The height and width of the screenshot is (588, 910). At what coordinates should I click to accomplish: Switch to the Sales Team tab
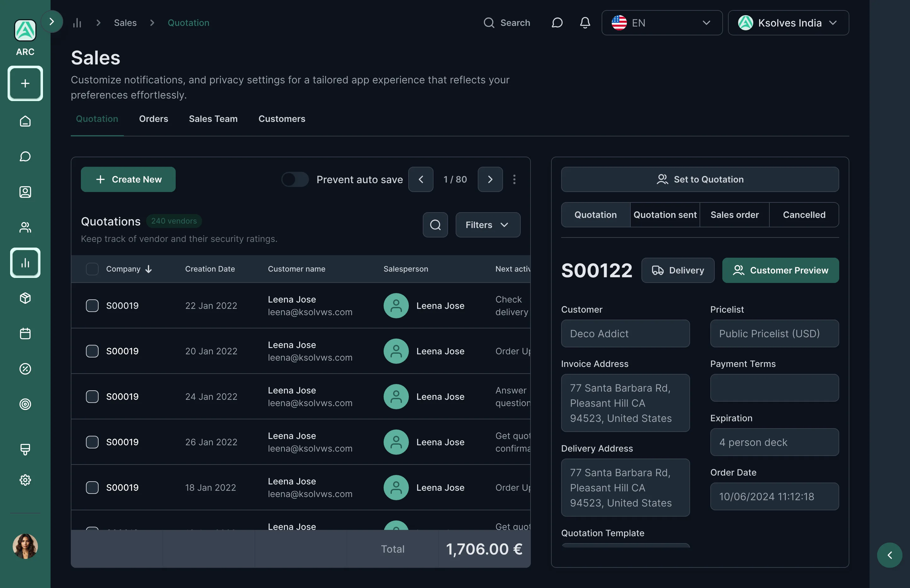click(x=213, y=119)
